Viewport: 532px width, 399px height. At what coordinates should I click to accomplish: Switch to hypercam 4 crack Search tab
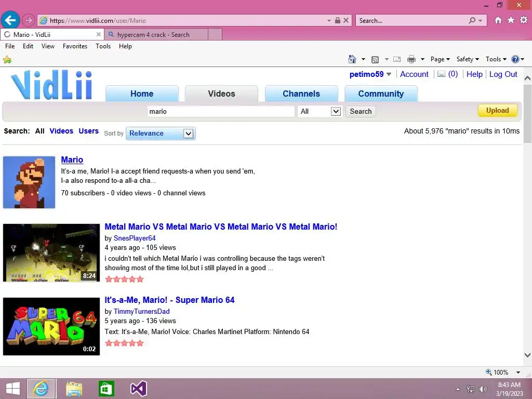(156, 35)
